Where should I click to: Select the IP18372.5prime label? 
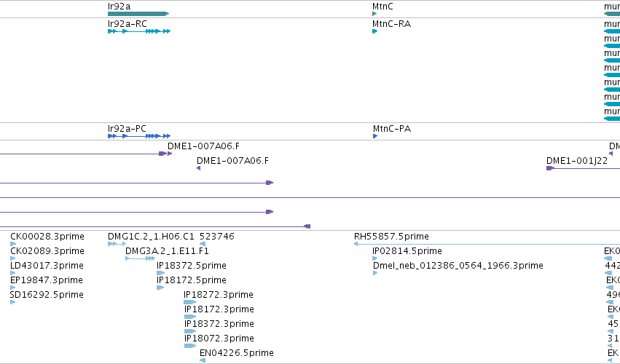coord(192,266)
